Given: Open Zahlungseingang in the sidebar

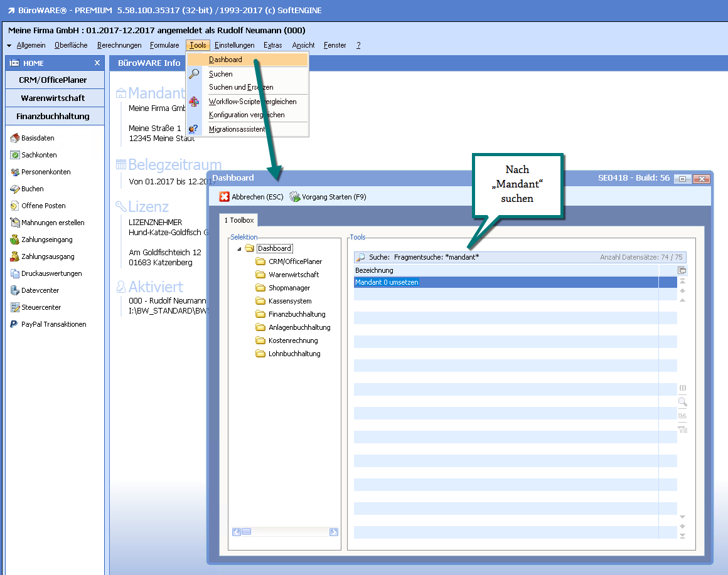Looking at the screenshot, I should click(x=46, y=240).
